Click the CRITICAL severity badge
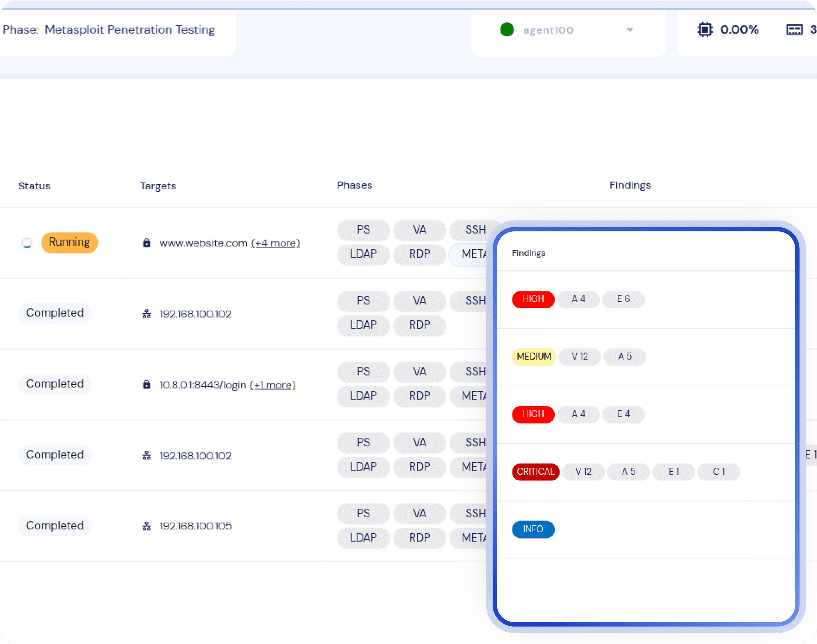Viewport: 817px width, 644px height. click(535, 471)
